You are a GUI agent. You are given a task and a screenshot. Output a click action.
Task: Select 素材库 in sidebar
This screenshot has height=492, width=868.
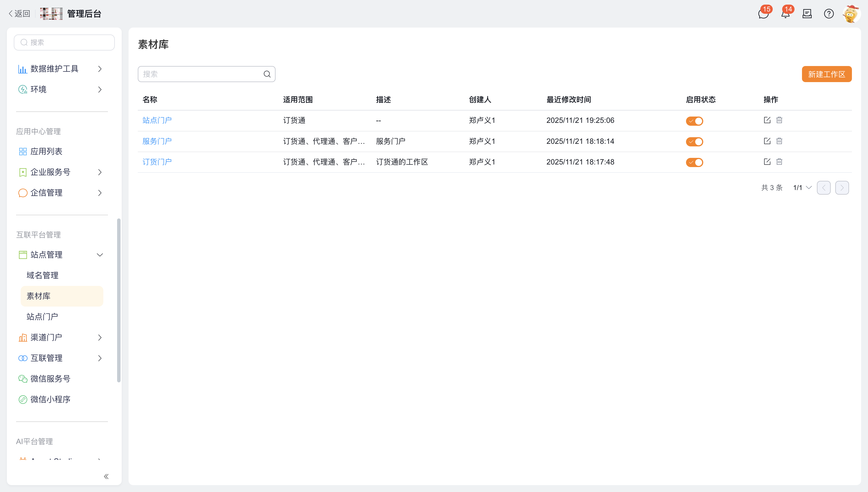pyautogui.click(x=62, y=296)
